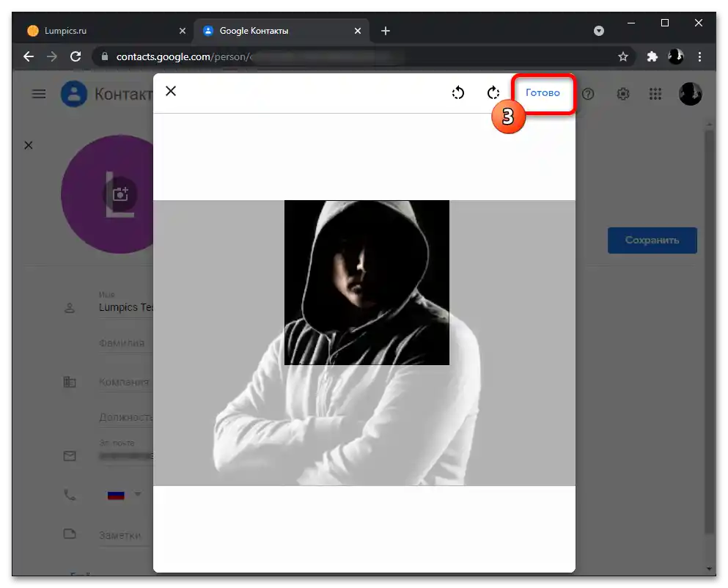Rotate photo clockwise
Screen dimensions: 728x588
tap(493, 92)
